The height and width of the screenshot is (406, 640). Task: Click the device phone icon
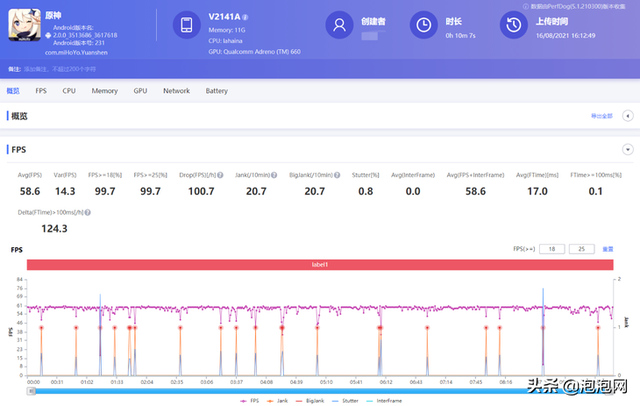(x=187, y=25)
